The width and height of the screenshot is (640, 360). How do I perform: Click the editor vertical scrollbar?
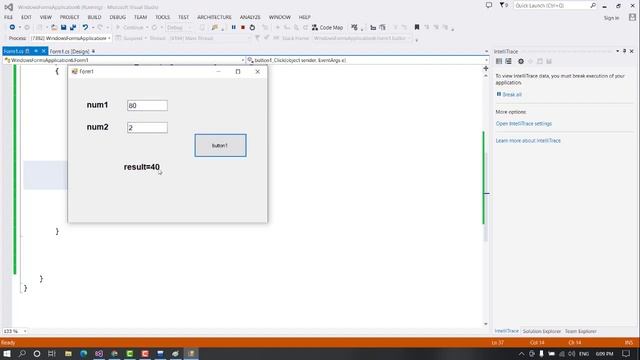[x=486, y=196]
